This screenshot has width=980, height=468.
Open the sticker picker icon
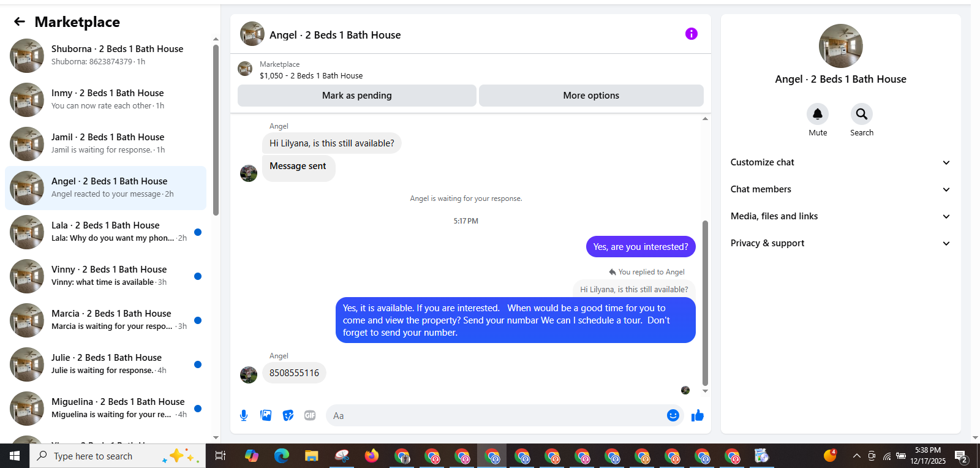[x=288, y=415]
